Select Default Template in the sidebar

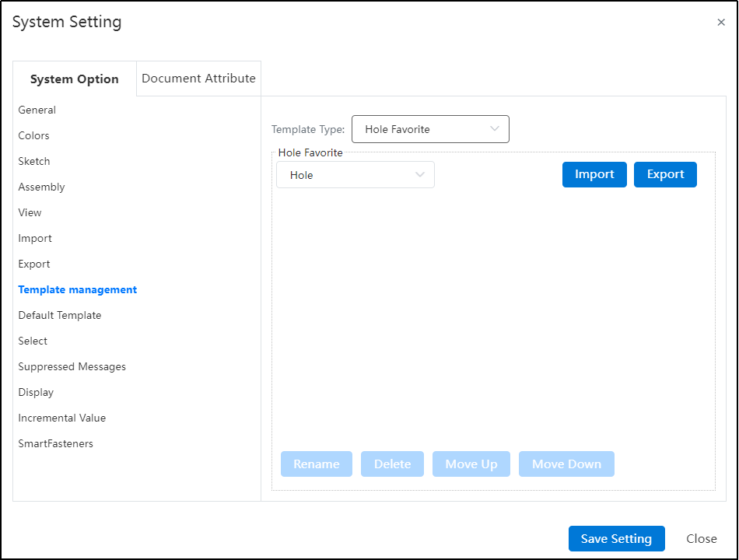tap(59, 315)
